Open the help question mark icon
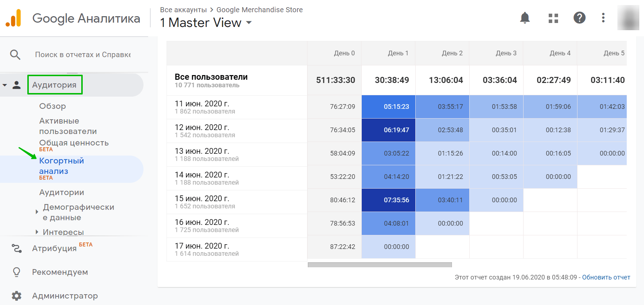Image resolution: width=644 pixels, height=305 pixels. pos(579,18)
